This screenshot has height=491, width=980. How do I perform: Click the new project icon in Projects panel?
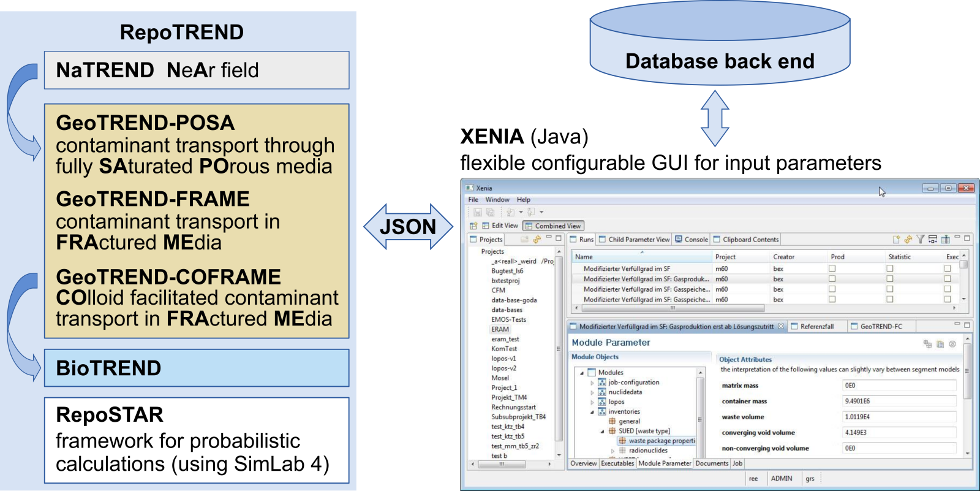click(x=525, y=239)
